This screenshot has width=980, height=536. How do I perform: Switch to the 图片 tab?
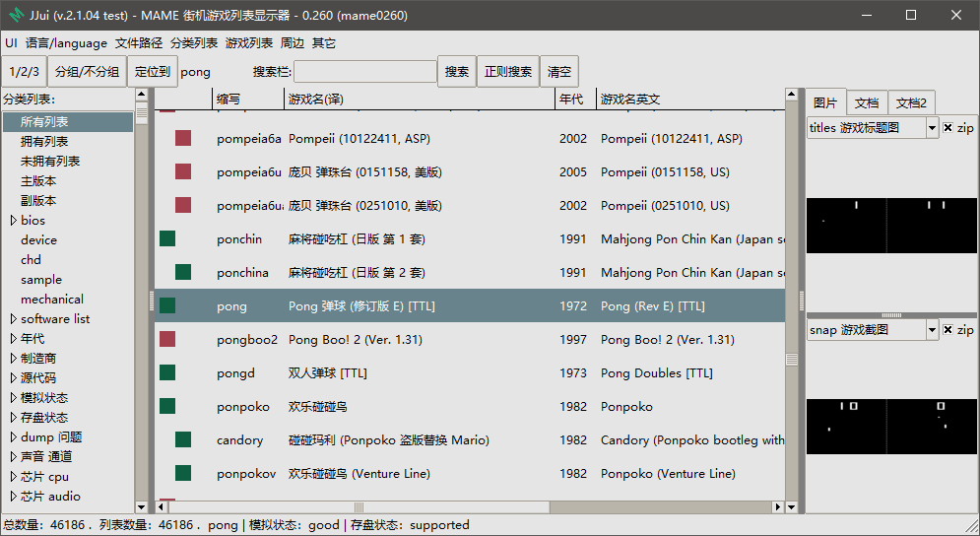[825, 101]
